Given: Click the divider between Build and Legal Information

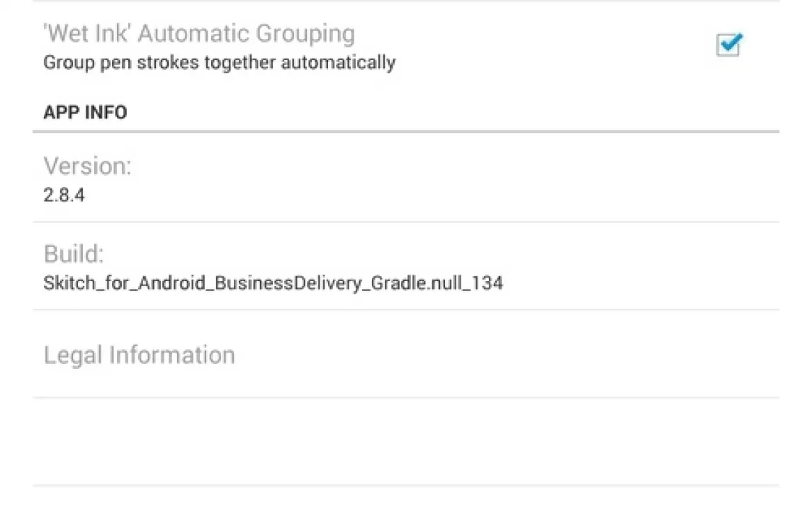Looking at the screenshot, I should (405, 309).
